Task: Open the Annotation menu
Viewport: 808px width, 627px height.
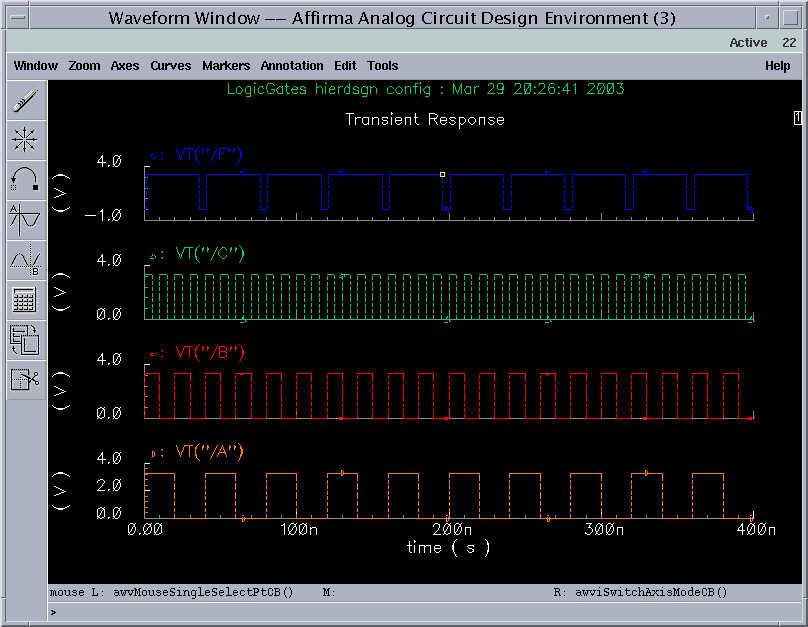Action: (x=292, y=66)
